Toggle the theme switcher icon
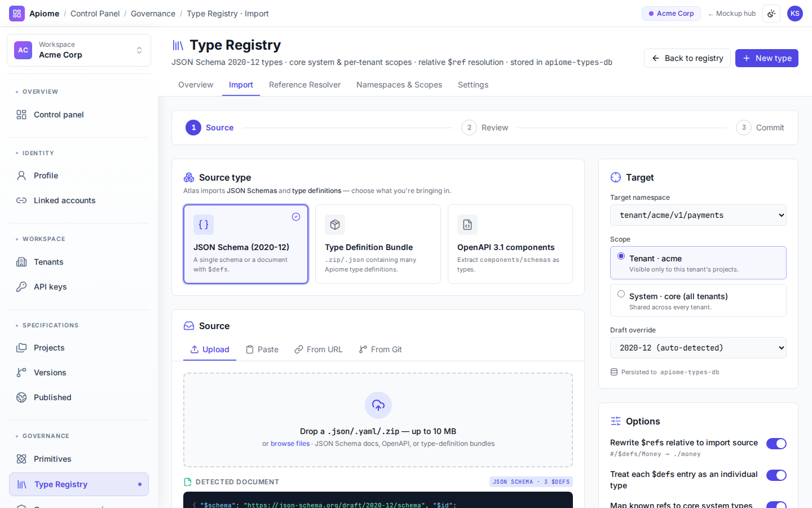 771,14
